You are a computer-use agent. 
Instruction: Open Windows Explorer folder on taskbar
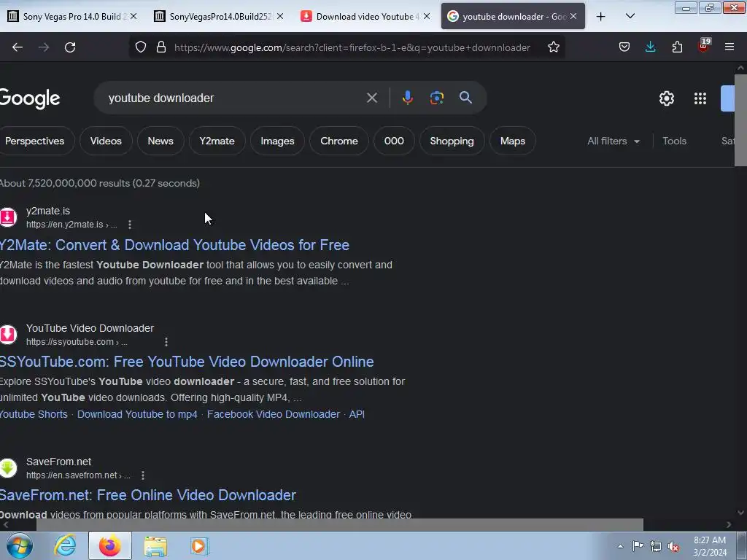[155, 545]
